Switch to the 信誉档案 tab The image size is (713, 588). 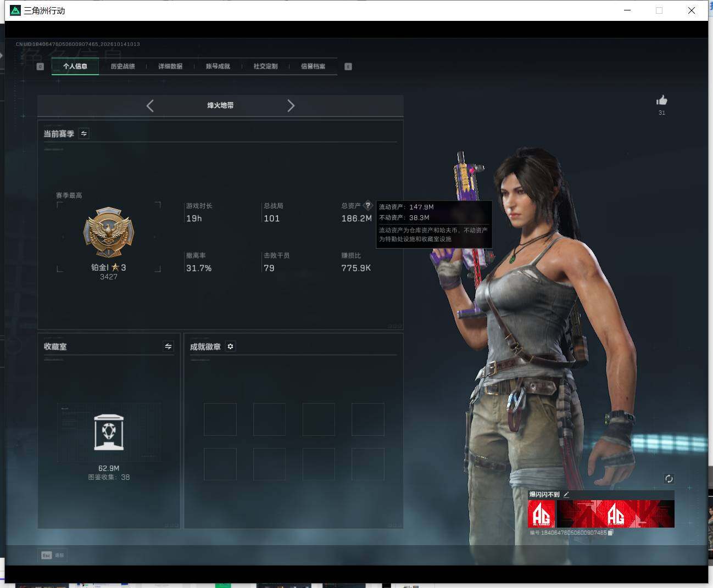click(313, 66)
